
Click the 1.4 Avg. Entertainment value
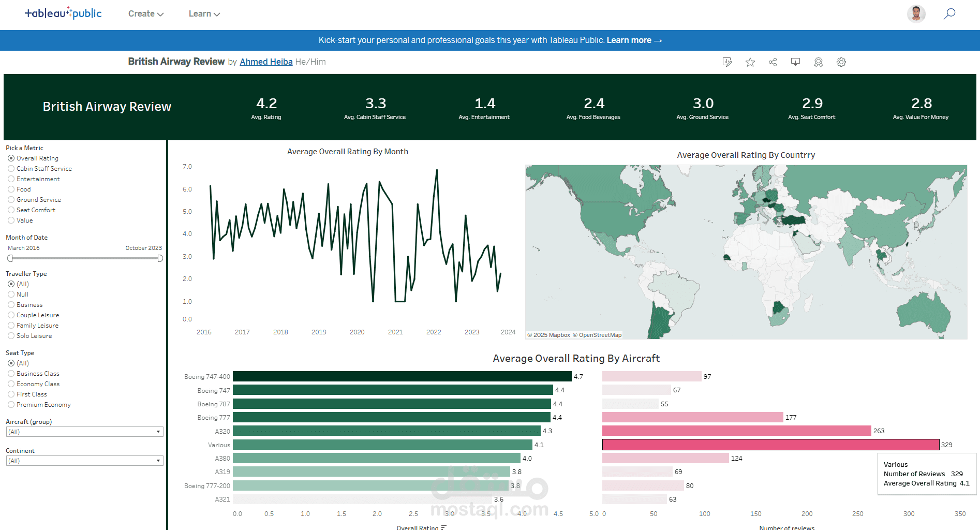(x=485, y=104)
